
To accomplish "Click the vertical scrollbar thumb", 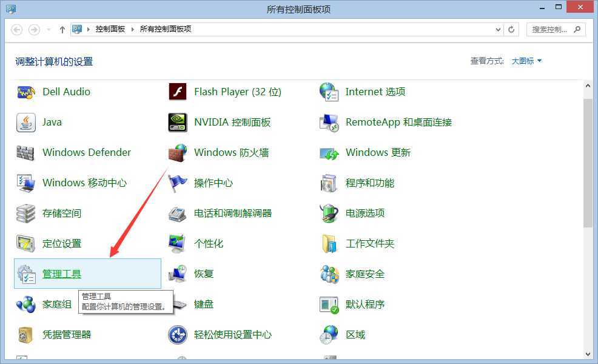I will pyautogui.click(x=588, y=163).
